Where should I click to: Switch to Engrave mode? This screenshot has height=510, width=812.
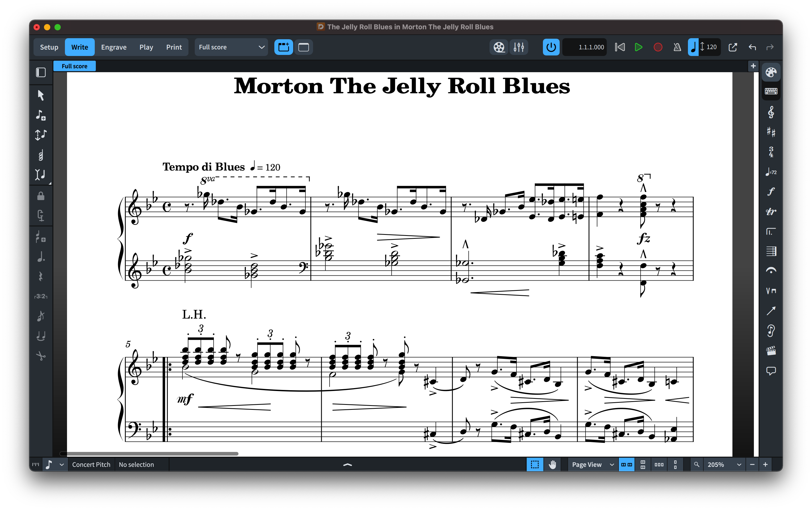[114, 47]
